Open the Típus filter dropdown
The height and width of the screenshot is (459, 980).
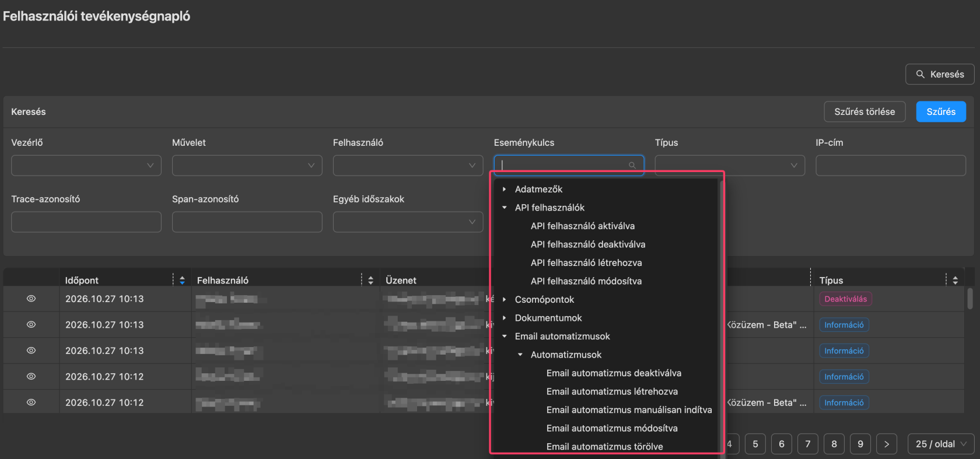click(730, 166)
